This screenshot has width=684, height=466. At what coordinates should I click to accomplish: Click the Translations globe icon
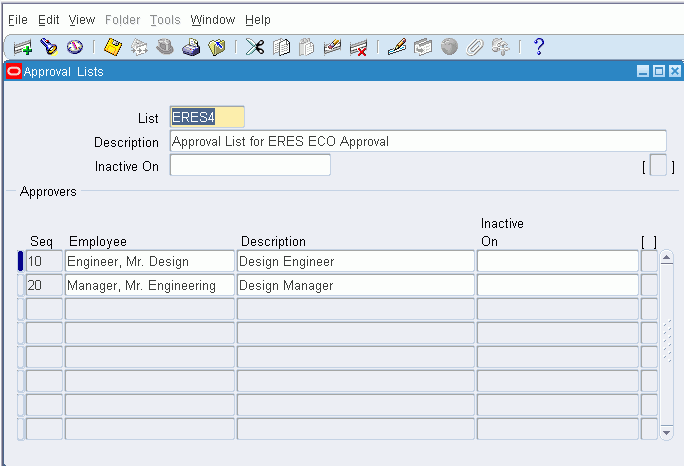pos(449,47)
